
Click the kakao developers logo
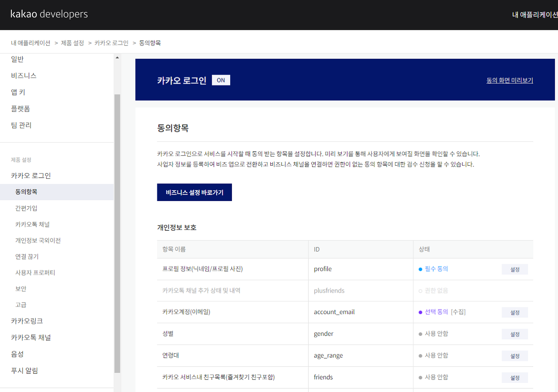(x=49, y=14)
